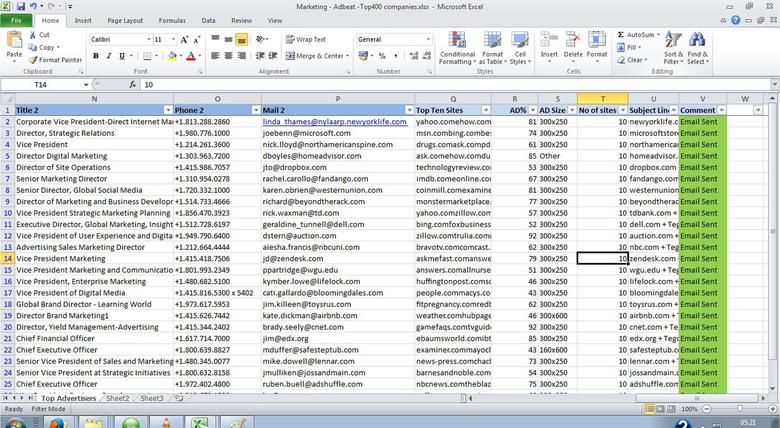This screenshot has width=780, height=428.
Task: Click the Insert cells icon
Action: (x=549, y=47)
